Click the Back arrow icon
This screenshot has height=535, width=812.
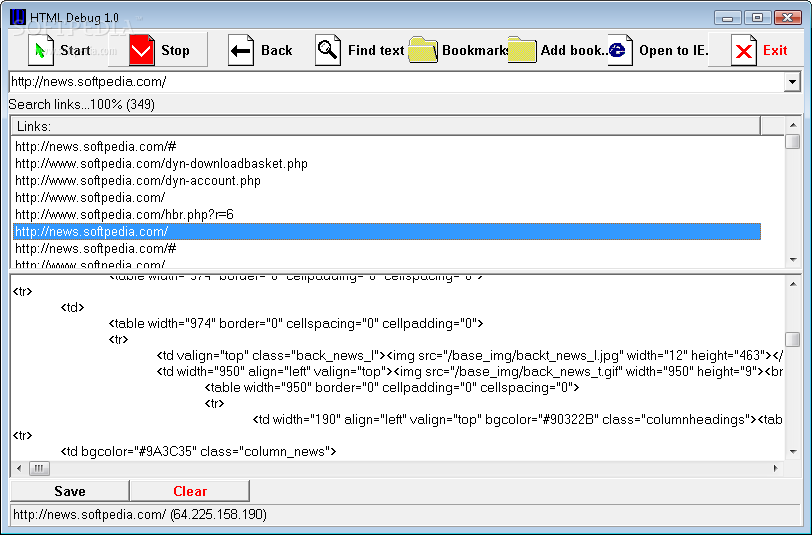click(x=241, y=50)
